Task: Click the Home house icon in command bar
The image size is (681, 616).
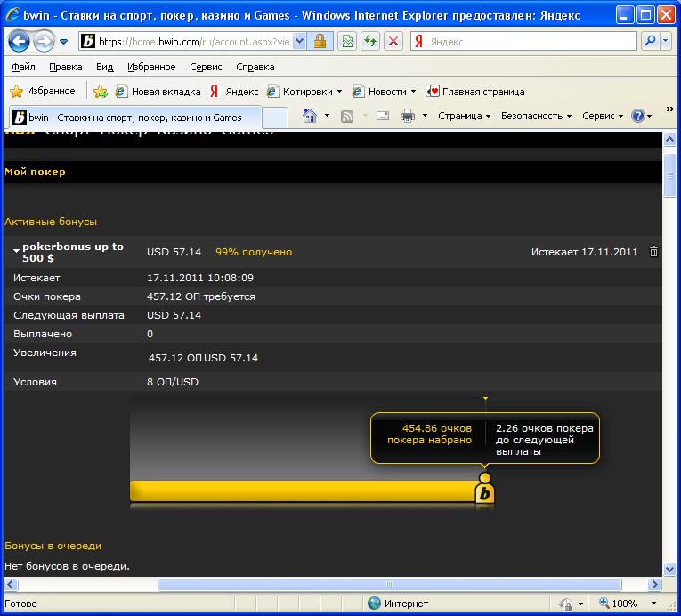Action: pyautogui.click(x=309, y=116)
